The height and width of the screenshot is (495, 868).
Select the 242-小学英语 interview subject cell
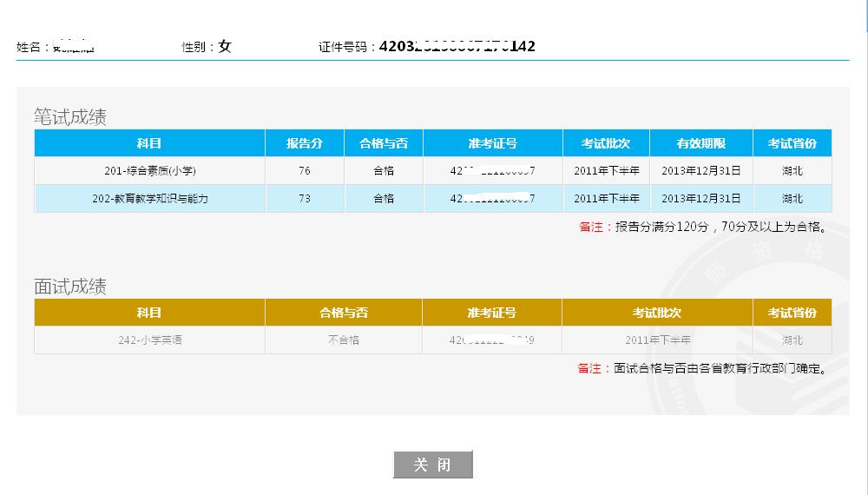pyautogui.click(x=149, y=340)
